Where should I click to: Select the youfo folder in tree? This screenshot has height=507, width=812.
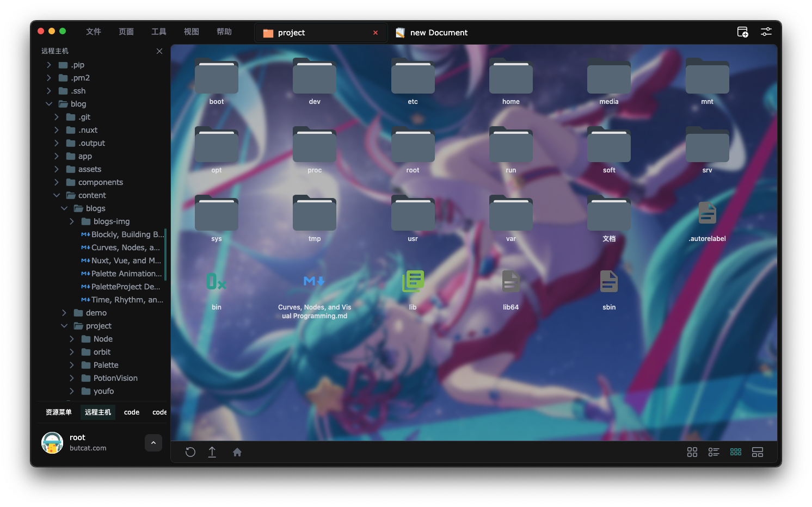coord(97,391)
